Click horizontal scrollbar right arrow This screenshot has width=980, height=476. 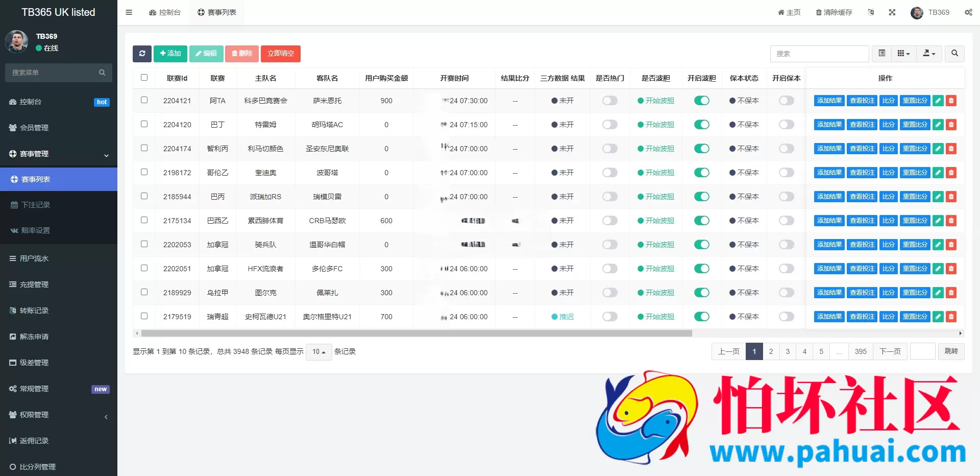pos(961,334)
